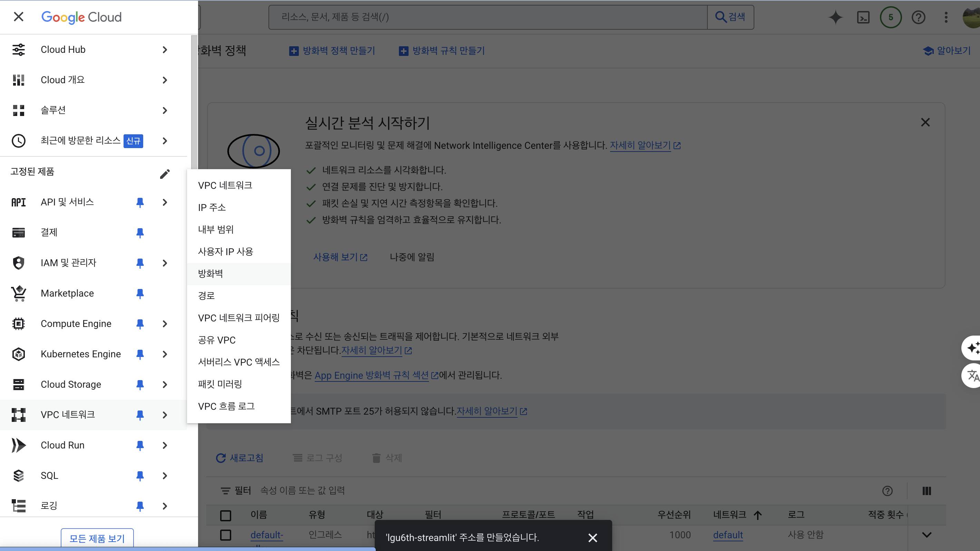The width and height of the screenshot is (980, 551).
Task: Open the 결제 billing card icon
Action: (18, 232)
